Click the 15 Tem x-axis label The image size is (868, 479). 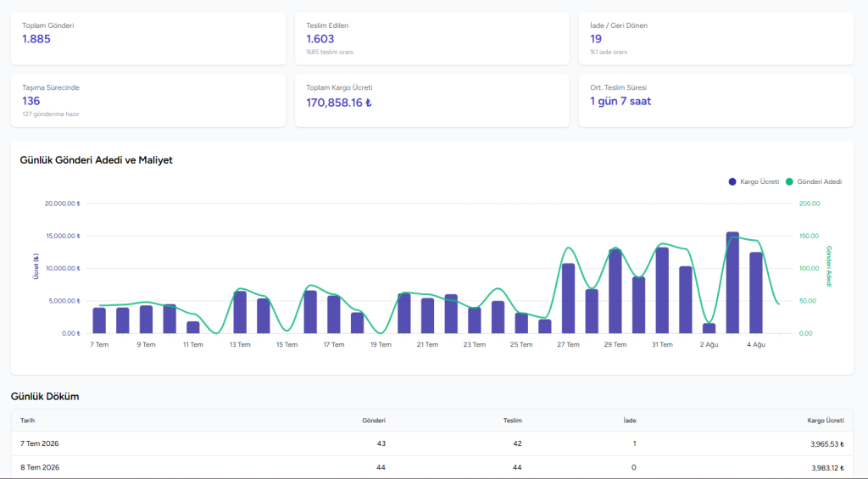[287, 344]
